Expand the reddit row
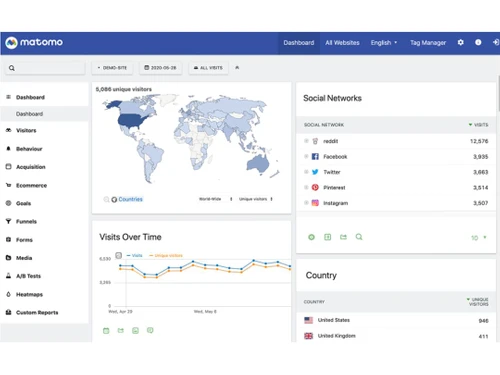500x375 pixels. pyautogui.click(x=306, y=141)
